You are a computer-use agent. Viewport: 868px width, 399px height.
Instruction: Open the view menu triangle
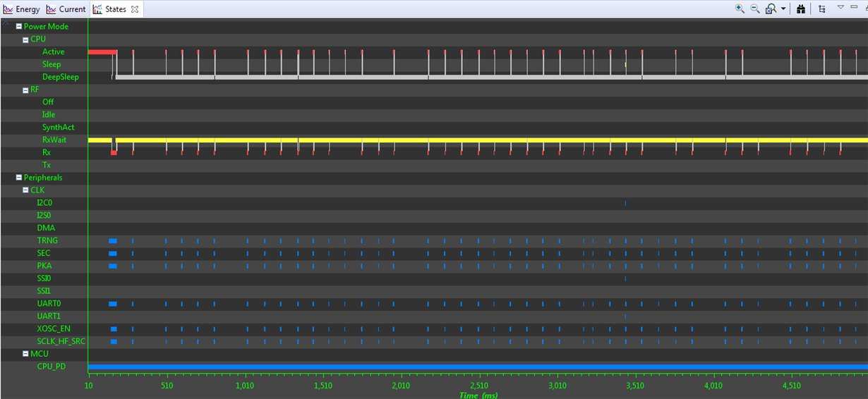point(840,7)
